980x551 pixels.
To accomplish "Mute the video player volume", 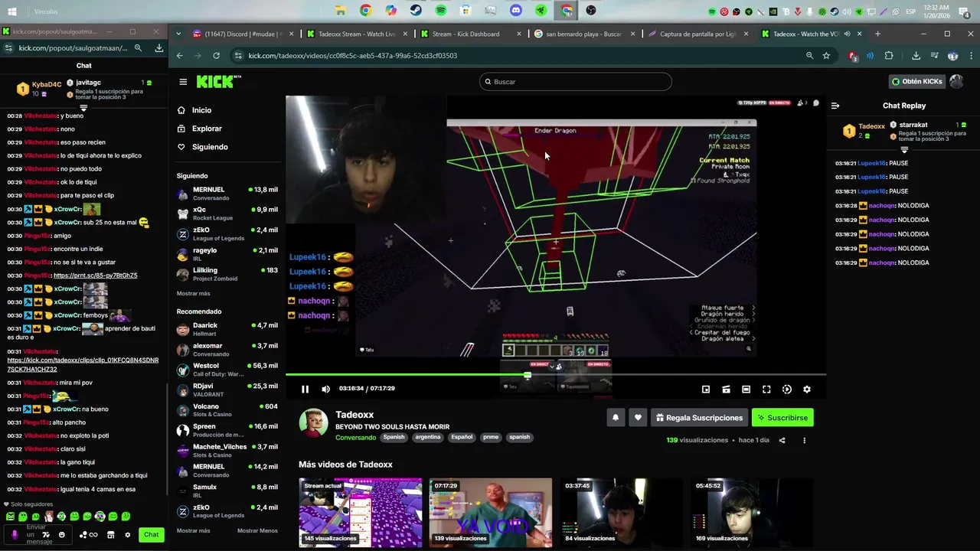I will 325,390.
